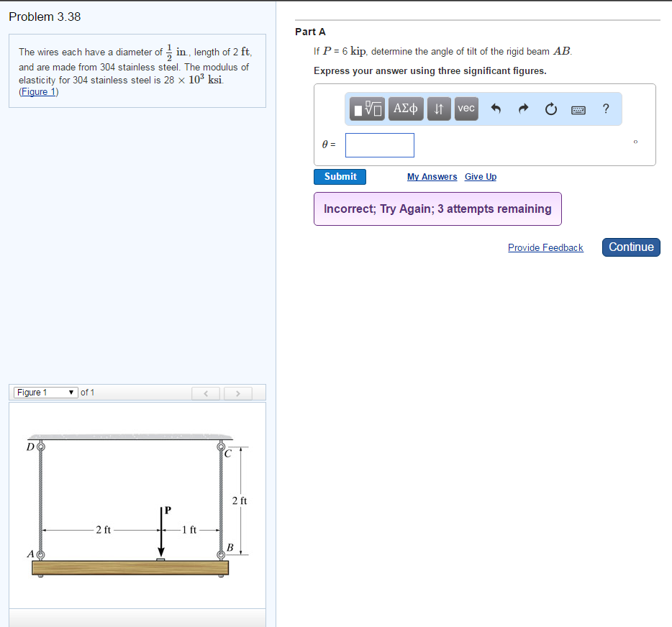Go to the previous figure arrow

click(x=206, y=393)
